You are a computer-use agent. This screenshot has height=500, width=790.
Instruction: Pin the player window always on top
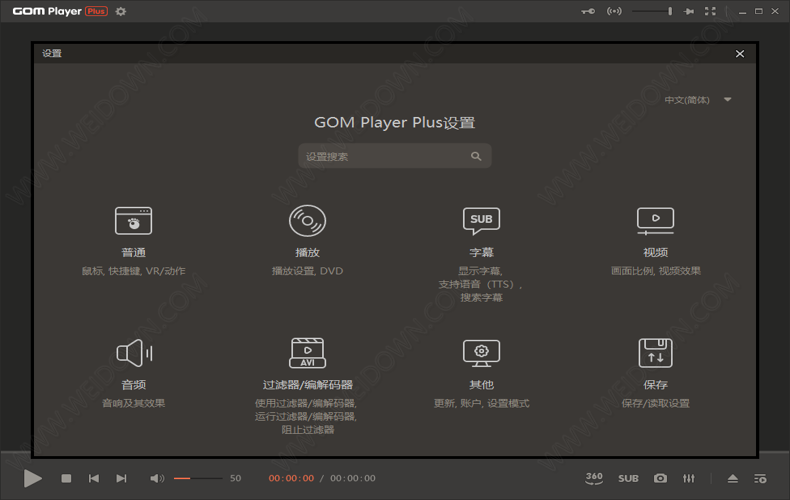point(689,11)
